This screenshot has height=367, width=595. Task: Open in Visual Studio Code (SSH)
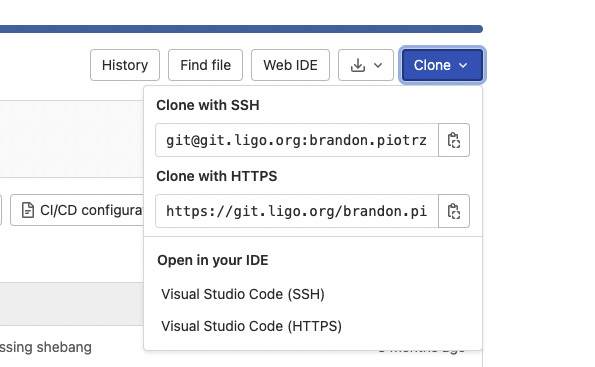(x=243, y=294)
